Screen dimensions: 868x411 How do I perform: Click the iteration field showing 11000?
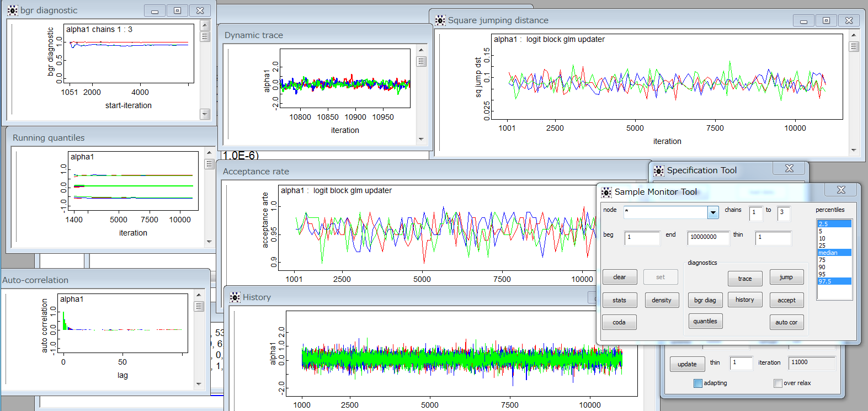click(812, 363)
